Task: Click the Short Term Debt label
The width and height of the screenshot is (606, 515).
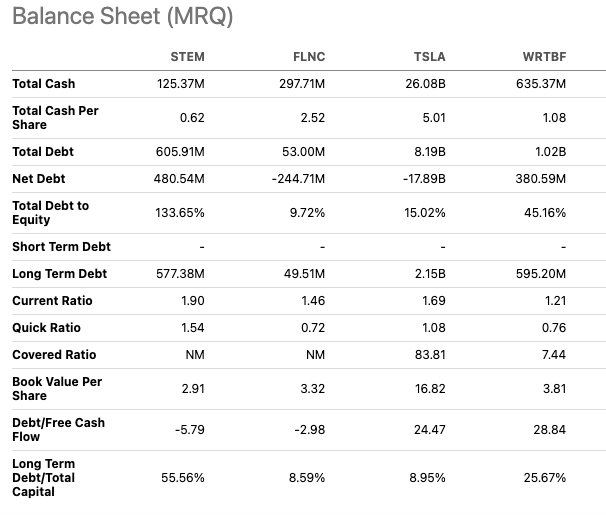Action: (x=61, y=247)
